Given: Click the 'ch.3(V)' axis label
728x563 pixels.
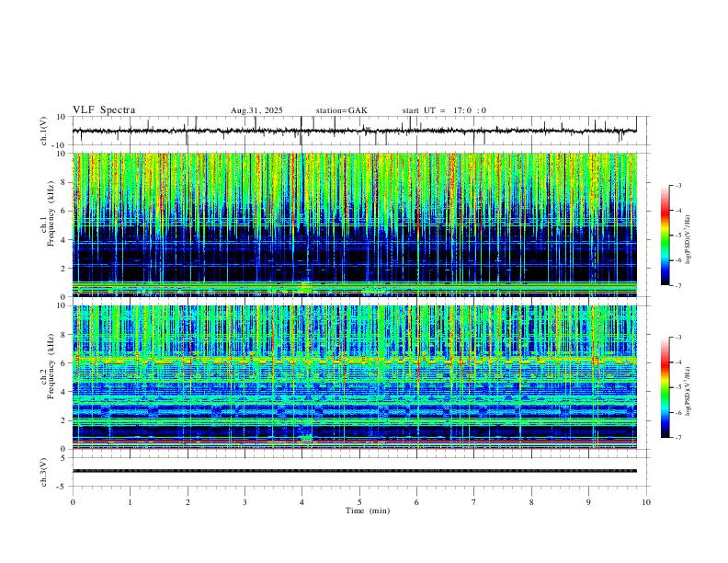Looking at the screenshot, I should tap(44, 472).
